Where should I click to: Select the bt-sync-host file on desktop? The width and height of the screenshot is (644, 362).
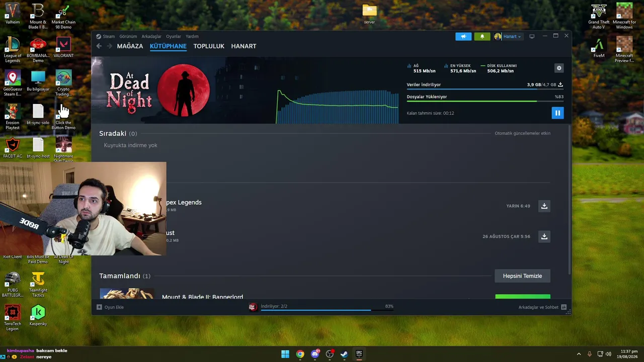click(38, 148)
